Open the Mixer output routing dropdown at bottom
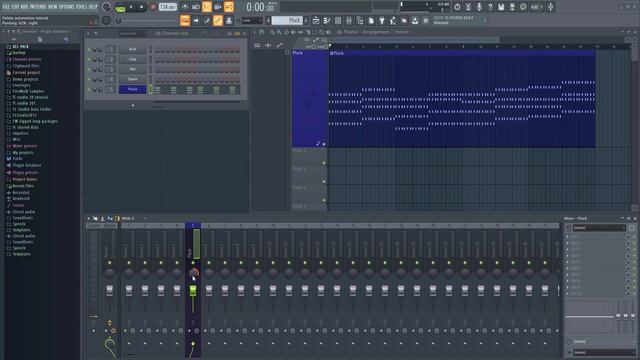640x360 pixels. pyautogui.click(x=603, y=352)
